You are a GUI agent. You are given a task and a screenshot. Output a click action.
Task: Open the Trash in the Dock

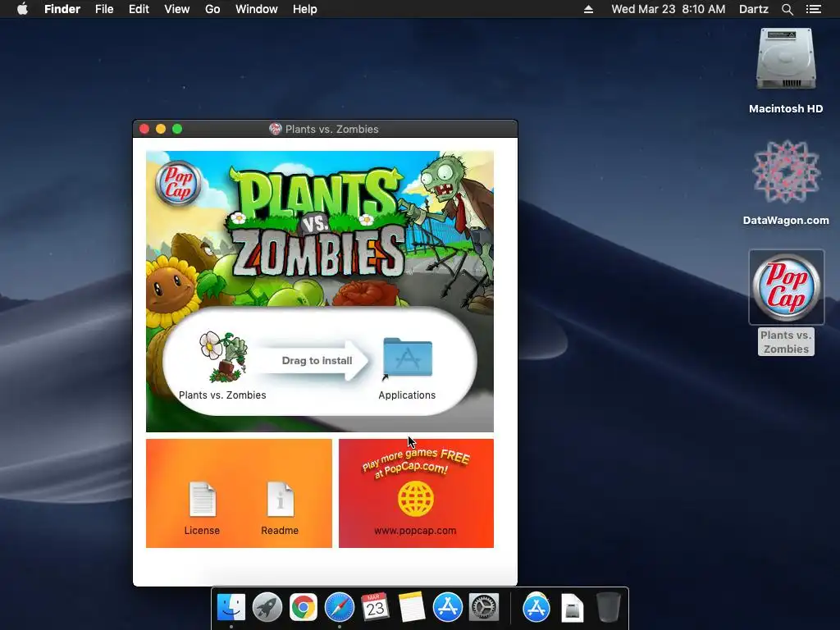608,608
